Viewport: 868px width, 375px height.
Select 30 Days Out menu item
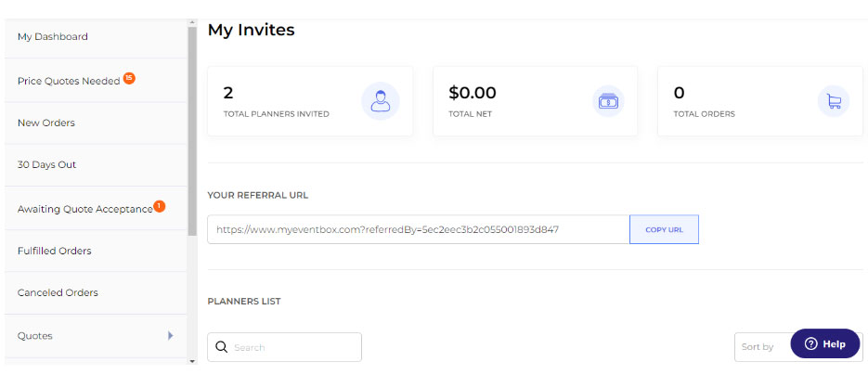tap(47, 165)
